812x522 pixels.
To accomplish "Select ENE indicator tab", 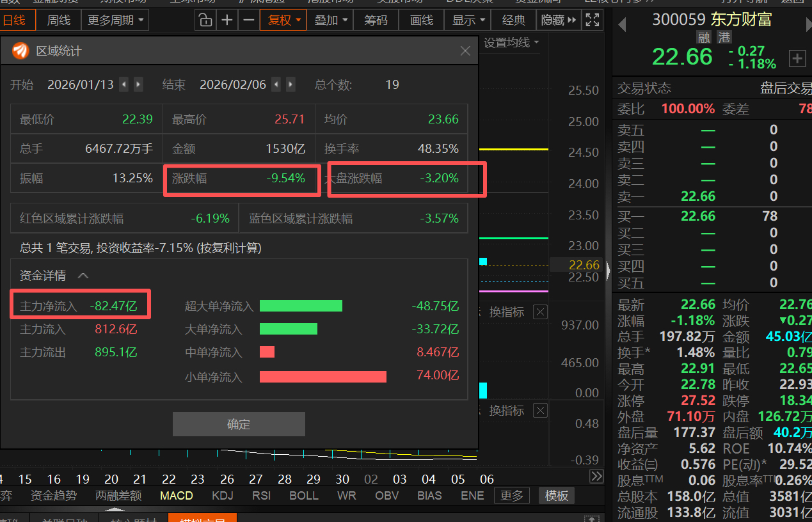I will [x=472, y=496].
